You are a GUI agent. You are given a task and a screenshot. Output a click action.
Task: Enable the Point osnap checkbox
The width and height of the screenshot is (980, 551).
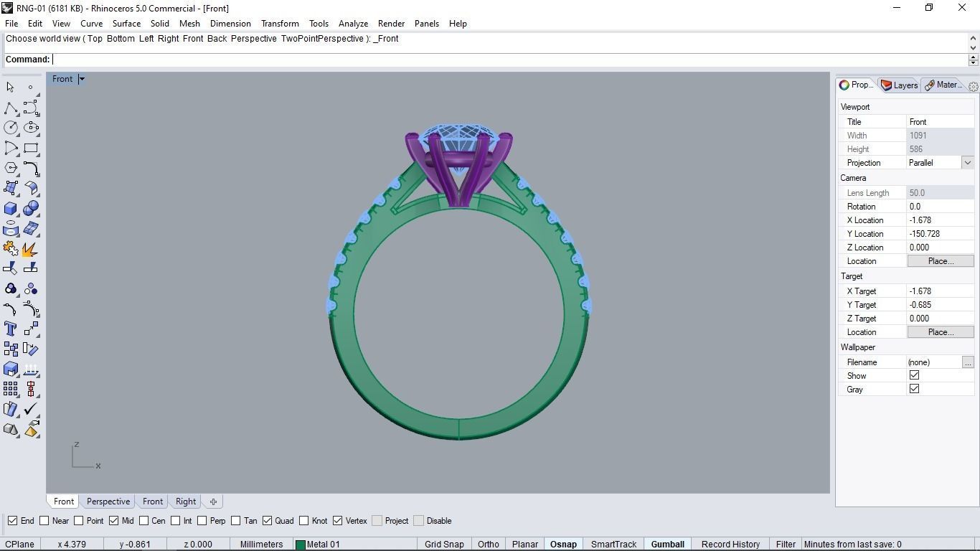tap(79, 521)
